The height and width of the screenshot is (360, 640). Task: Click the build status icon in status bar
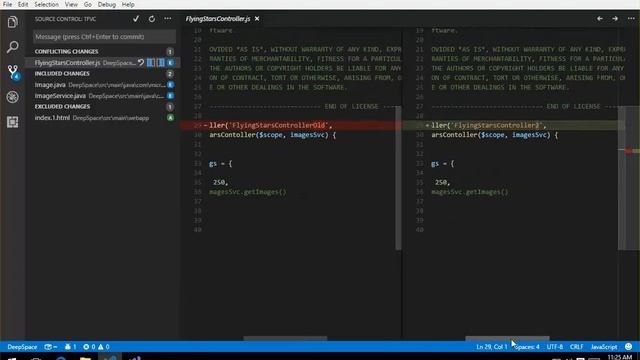pos(70,347)
